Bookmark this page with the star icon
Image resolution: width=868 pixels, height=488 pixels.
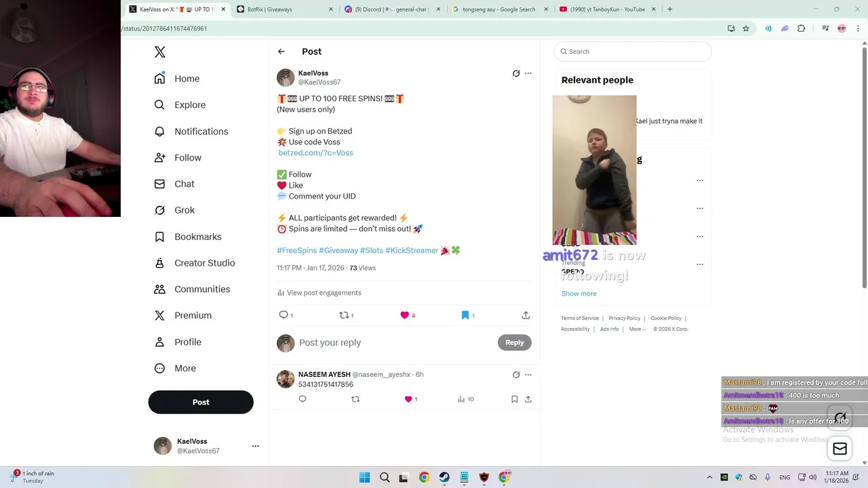tap(746, 28)
